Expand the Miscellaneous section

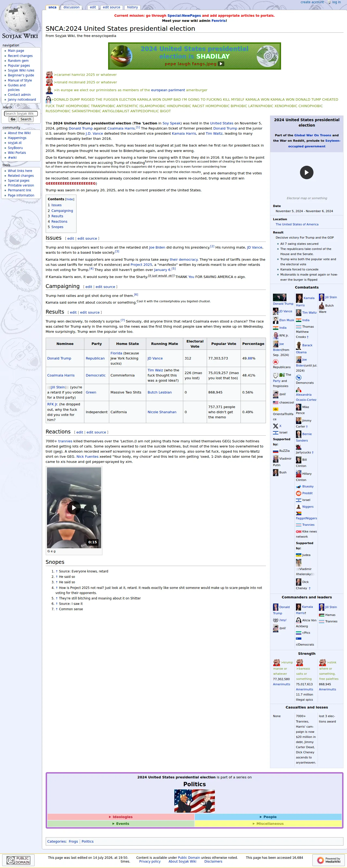[268, 823]
